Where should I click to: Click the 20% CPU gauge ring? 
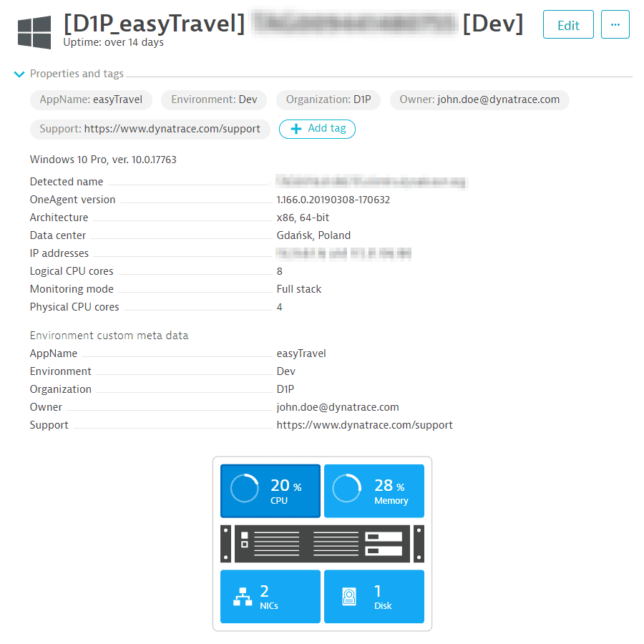(x=243, y=489)
